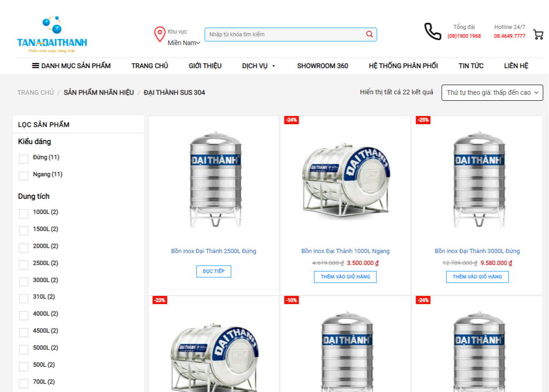The image size is (549, 392).
Task: Add 3000L Đứng tank to cart
Action: (x=477, y=277)
